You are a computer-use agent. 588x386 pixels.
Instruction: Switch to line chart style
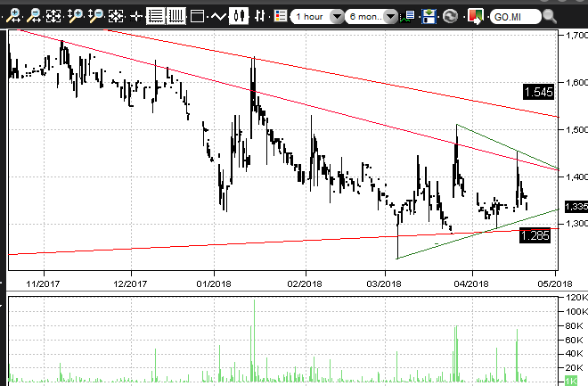click(x=218, y=17)
